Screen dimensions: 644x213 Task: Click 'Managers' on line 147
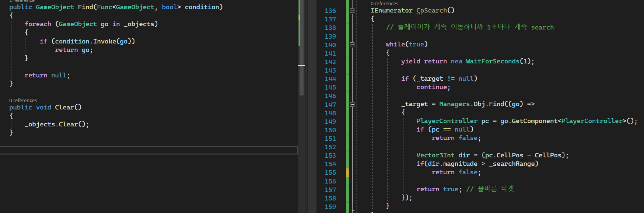pyautogui.click(x=454, y=104)
